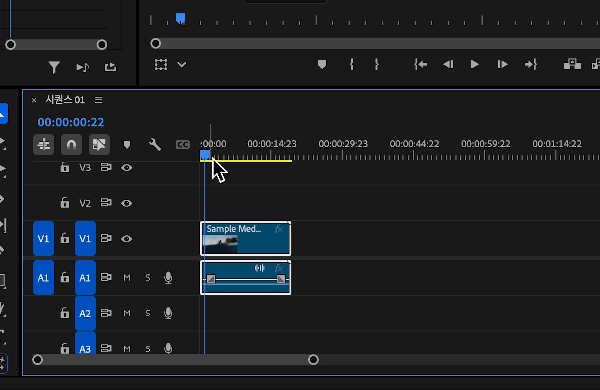This screenshot has height=390, width=600.
Task: Click the 00:00:00:22 playhead timecode
Action: click(71, 122)
